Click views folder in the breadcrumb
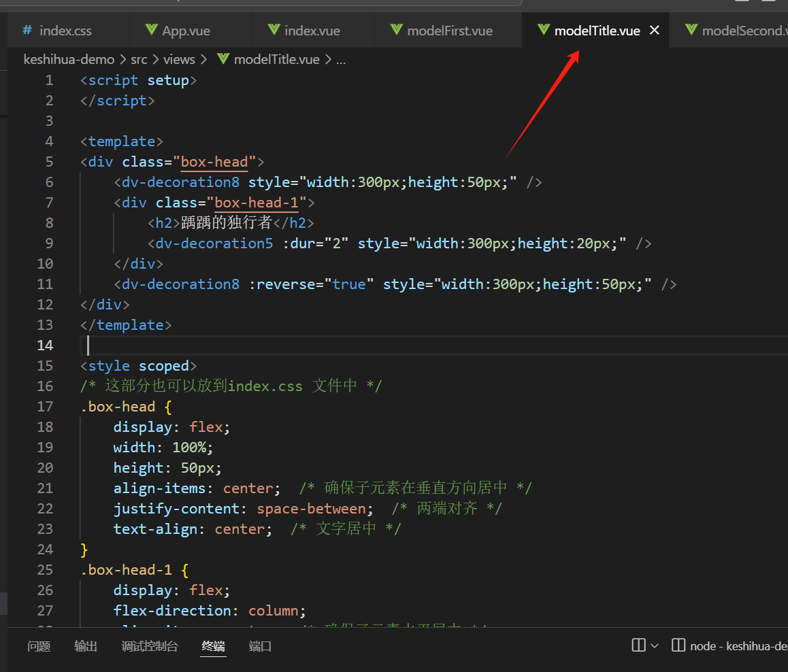The width and height of the screenshot is (788, 672). 179,59
